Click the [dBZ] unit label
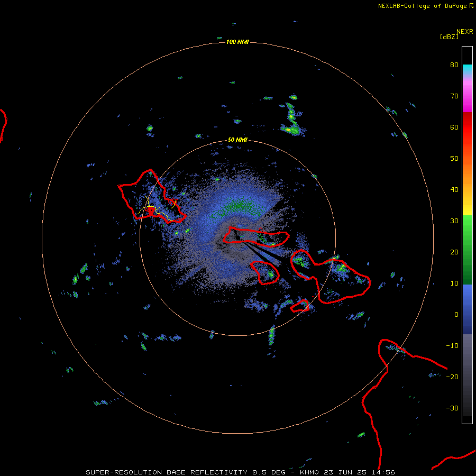 coord(449,37)
